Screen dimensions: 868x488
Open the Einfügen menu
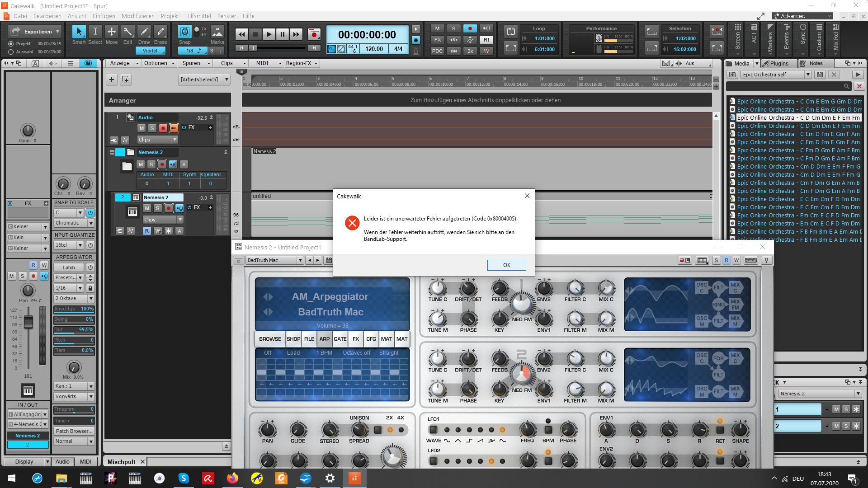point(104,16)
